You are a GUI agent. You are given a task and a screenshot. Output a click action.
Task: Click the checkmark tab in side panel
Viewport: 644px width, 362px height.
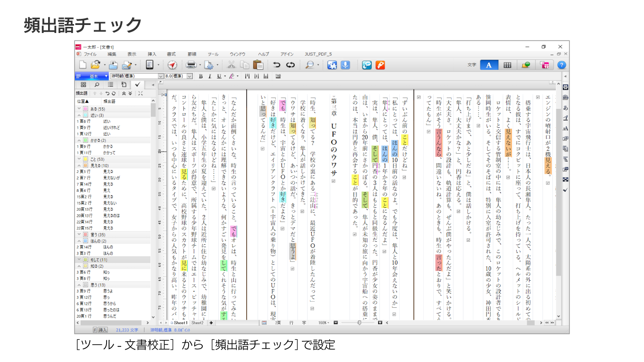point(137,84)
